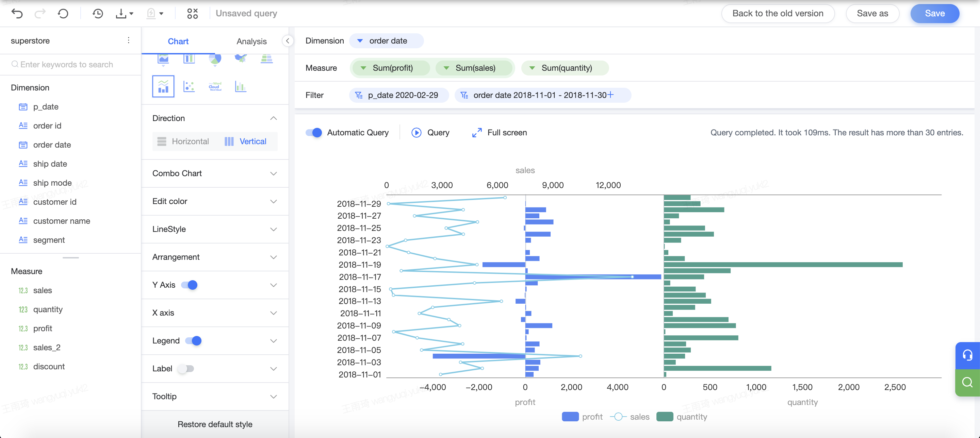
Task: Click the Query play icon
Action: click(x=416, y=132)
